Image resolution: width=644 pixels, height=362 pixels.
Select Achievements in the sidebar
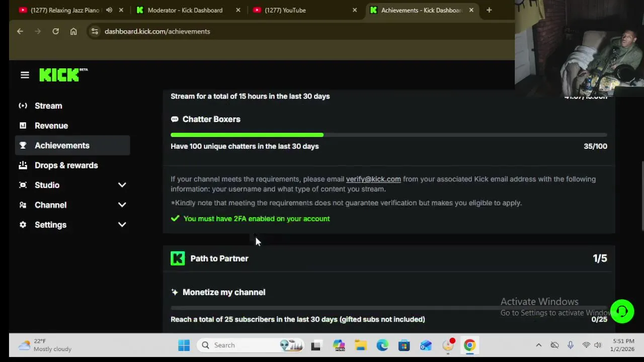pos(72,145)
